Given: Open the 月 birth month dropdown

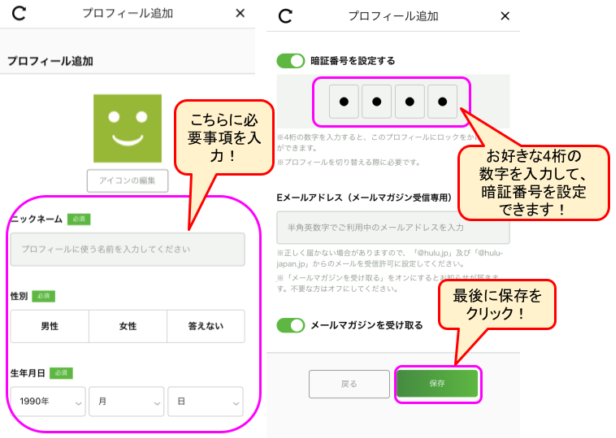Looking at the screenshot, I should [127, 402].
